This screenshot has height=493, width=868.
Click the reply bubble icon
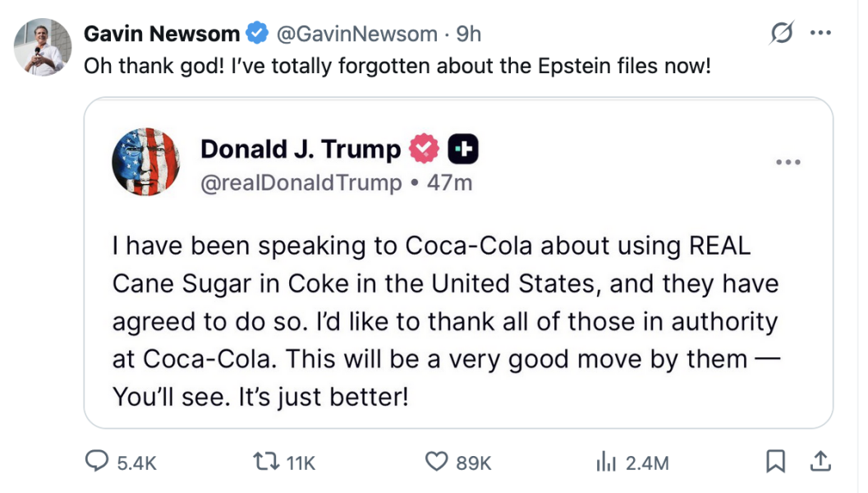click(x=99, y=462)
